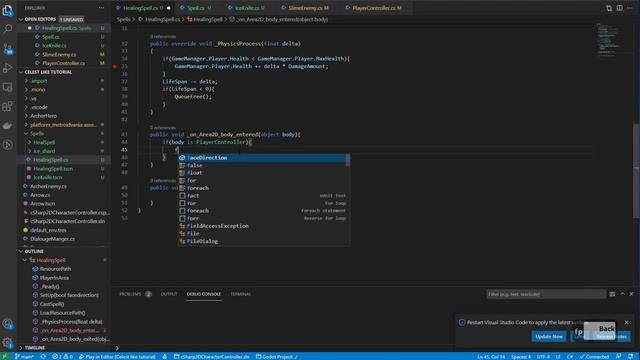Click the sync changes status bar icon
The width and height of the screenshot is (640, 360).
pos(43,356)
